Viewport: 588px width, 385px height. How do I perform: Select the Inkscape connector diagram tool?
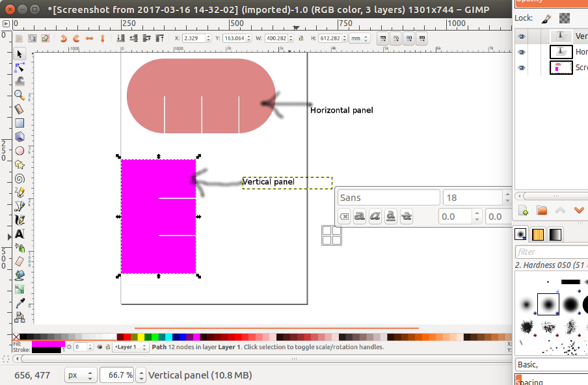pyautogui.click(x=20, y=317)
